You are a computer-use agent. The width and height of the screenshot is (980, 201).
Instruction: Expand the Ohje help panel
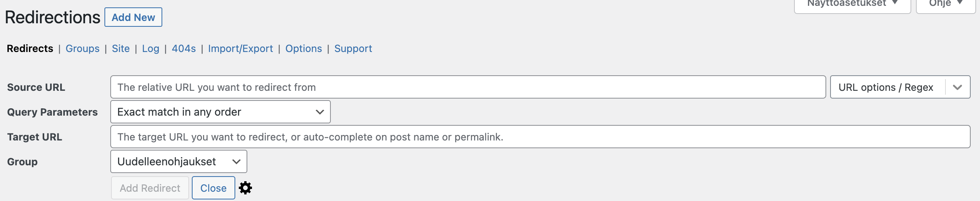tap(946, 5)
